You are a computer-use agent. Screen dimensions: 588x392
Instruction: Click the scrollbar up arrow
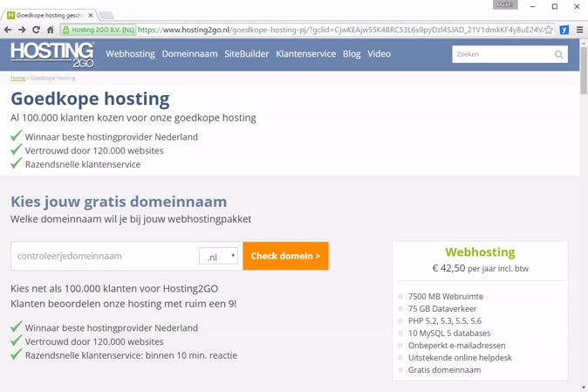[x=584, y=43]
